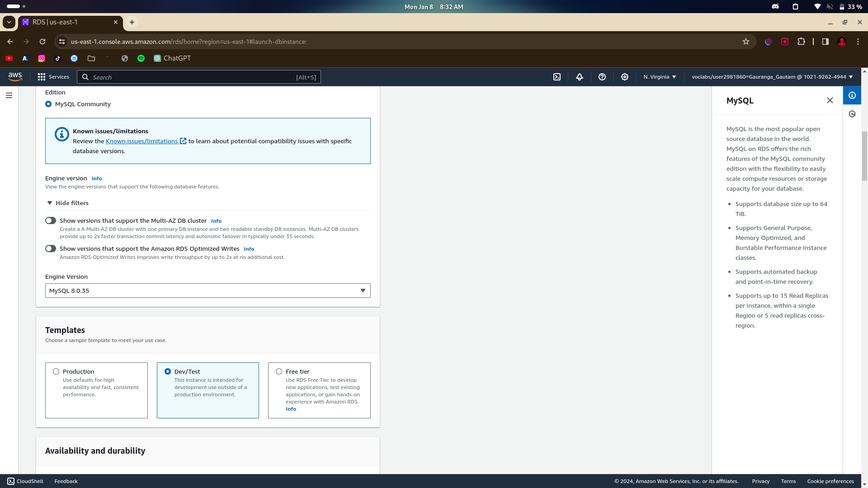The height and width of the screenshot is (488, 868).
Task: Open the AWS support help icon
Action: tap(602, 77)
